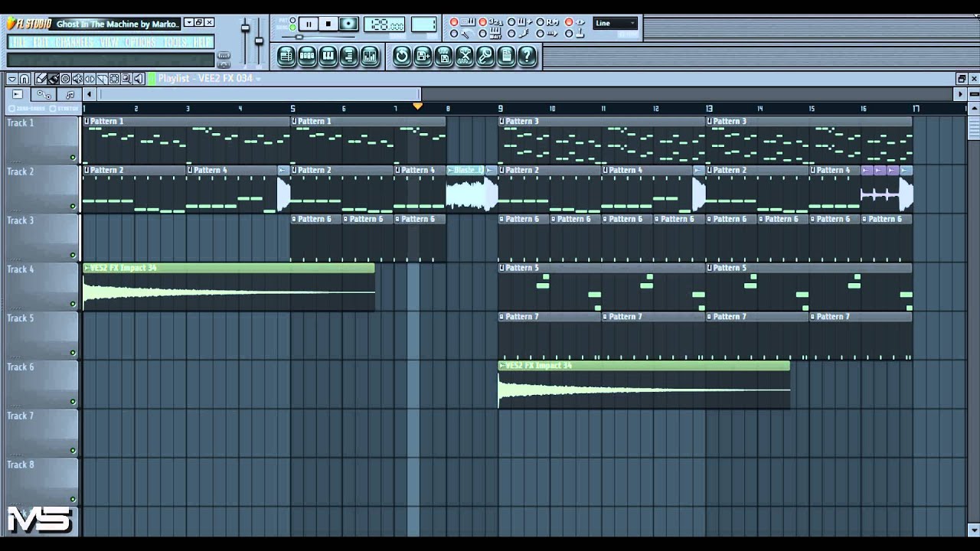This screenshot has width=980, height=551.
Task: Select the Draw pencil tool in Playlist
Action: click(41, 79)
